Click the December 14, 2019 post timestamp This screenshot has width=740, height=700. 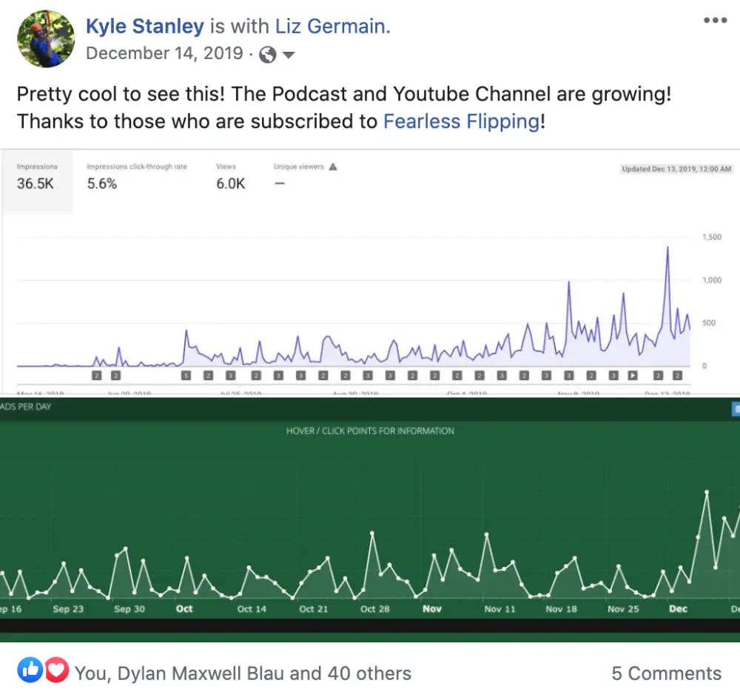coord(164,54)
